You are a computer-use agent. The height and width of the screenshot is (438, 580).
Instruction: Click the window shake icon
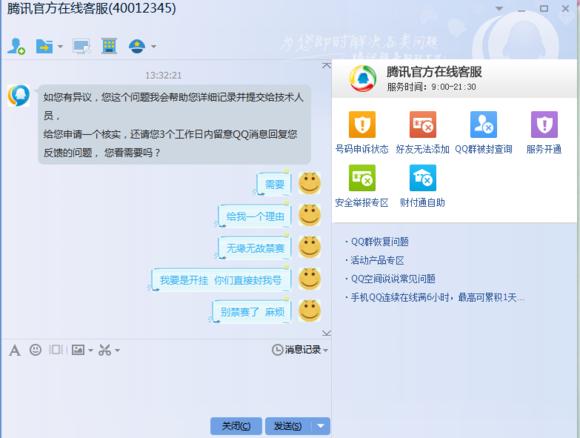coord(56,350)
